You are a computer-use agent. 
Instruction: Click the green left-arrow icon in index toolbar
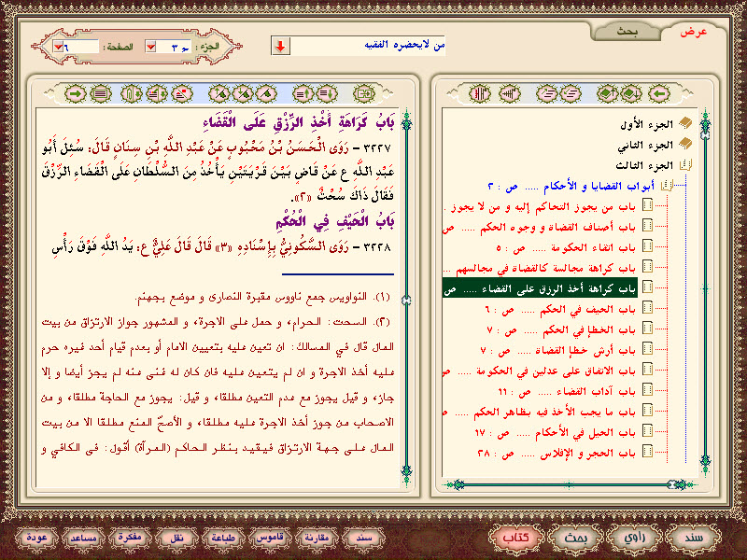[660, 94]
